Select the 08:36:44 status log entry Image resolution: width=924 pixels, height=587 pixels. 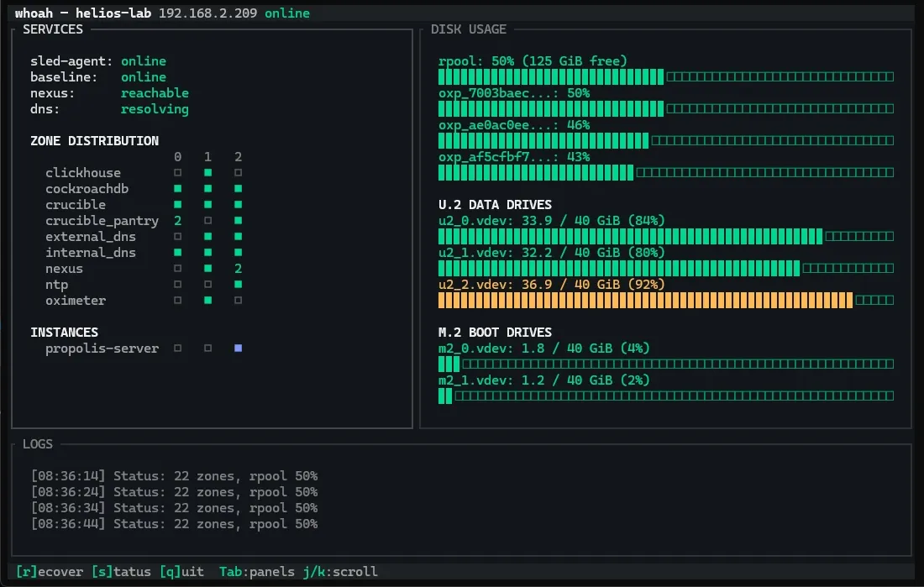point(174,524)
